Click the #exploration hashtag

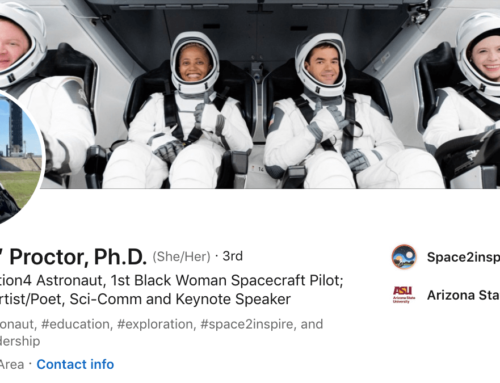click(155, 324)
